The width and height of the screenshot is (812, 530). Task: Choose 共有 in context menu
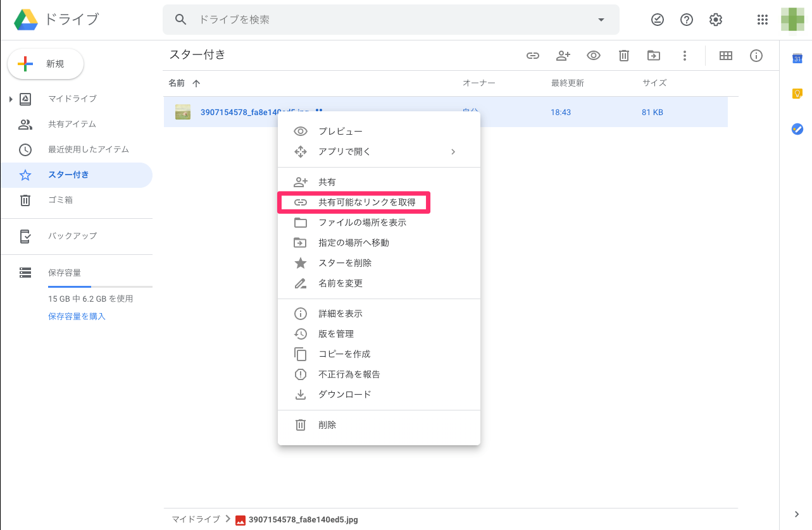click(x=379, y=182)
